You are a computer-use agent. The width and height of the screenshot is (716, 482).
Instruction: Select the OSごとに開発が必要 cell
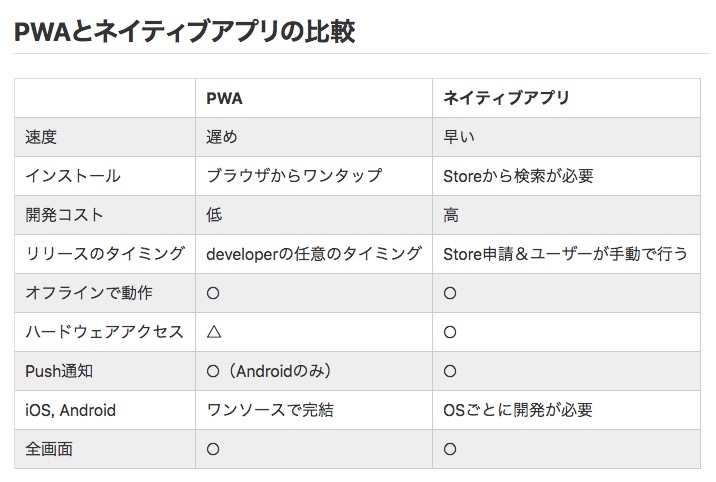[x=518, y=410]
